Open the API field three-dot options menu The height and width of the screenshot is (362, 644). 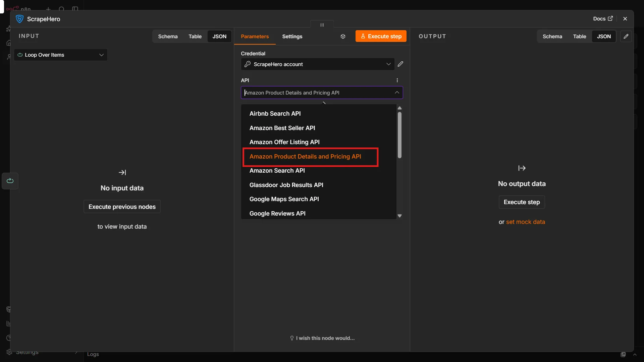(397, 80)
